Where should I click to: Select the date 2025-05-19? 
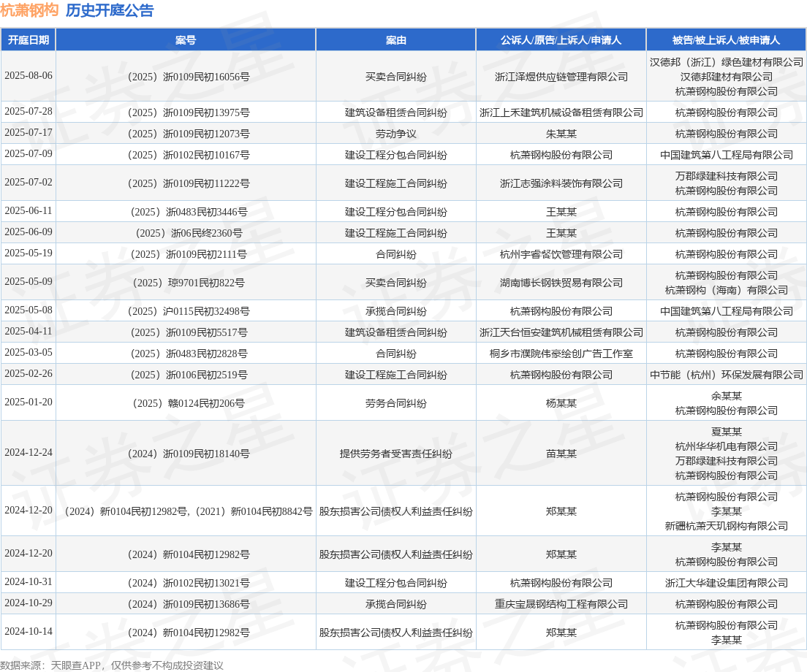(x=29, y=253)
